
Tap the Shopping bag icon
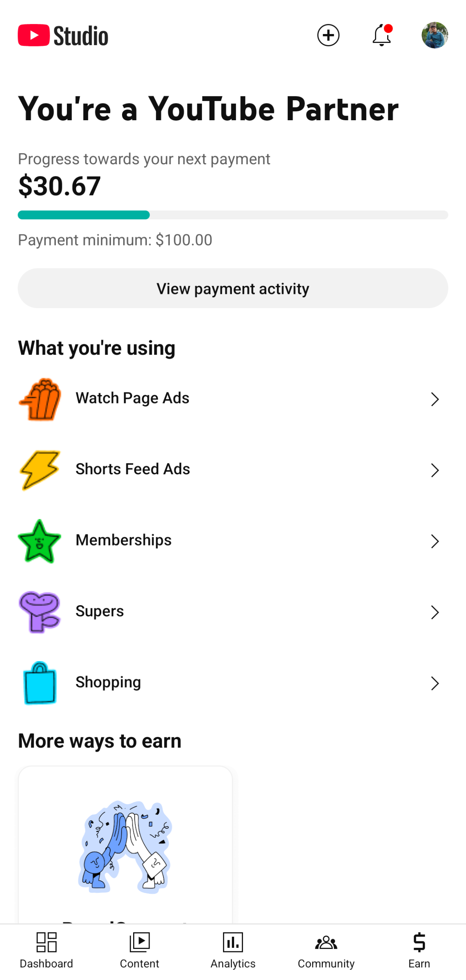click(x=40, y=683)
